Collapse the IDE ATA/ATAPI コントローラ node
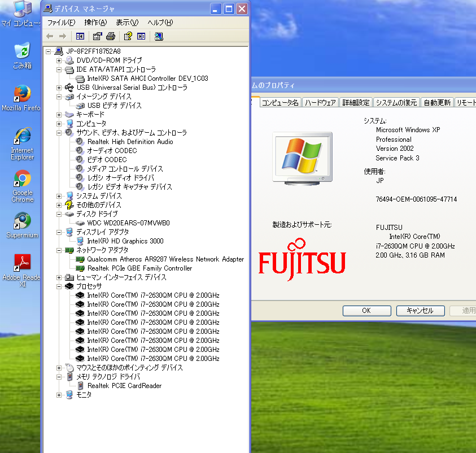 click(x=59, y=70)
